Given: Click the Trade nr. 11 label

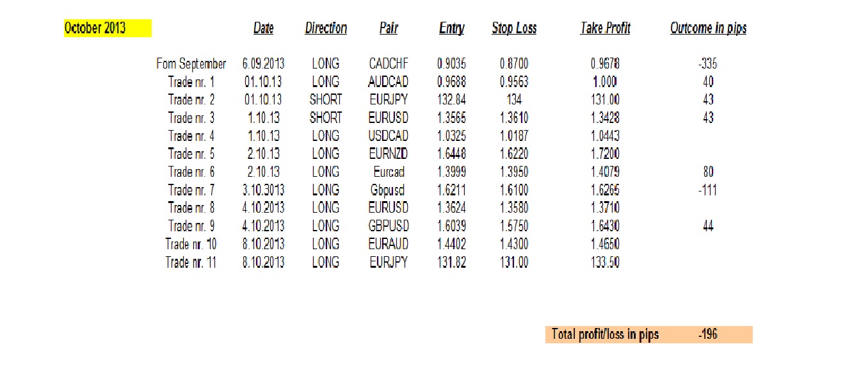Looking at the screenshot, I should 191,262.
